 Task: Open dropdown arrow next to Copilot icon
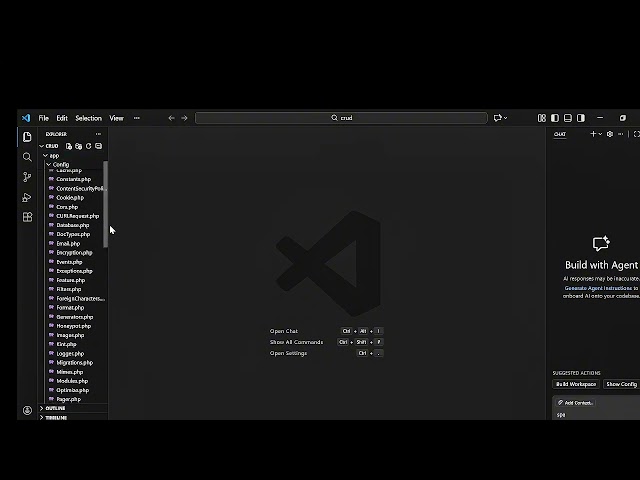pos(506,118)
